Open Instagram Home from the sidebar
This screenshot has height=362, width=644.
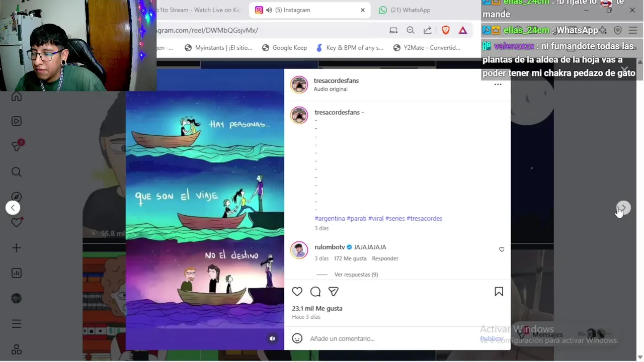pos(17,96)
